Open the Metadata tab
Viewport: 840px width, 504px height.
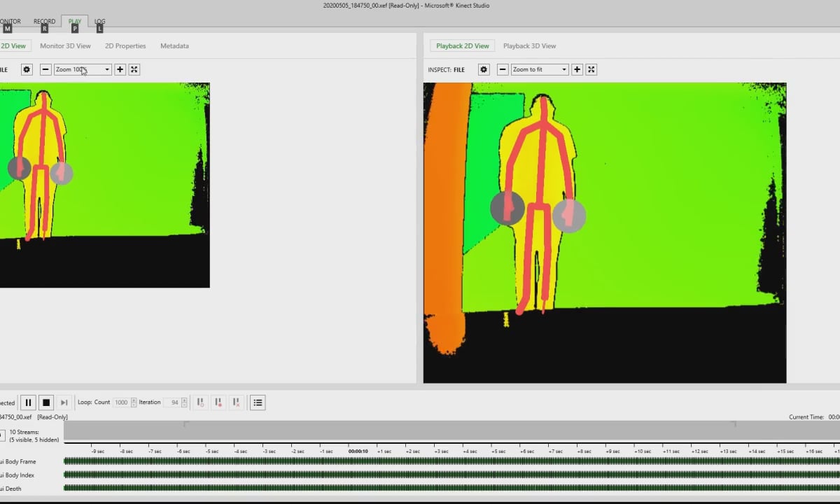pos(174,46)
